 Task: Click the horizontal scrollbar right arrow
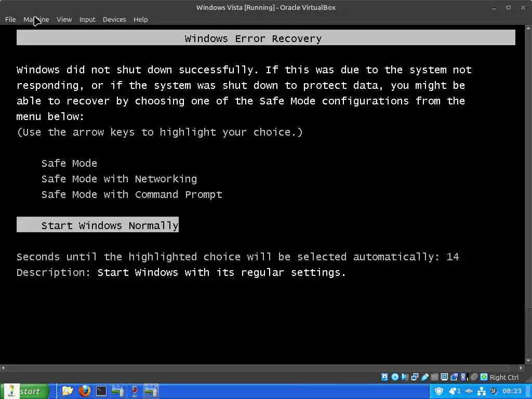[x=521, y=368]
